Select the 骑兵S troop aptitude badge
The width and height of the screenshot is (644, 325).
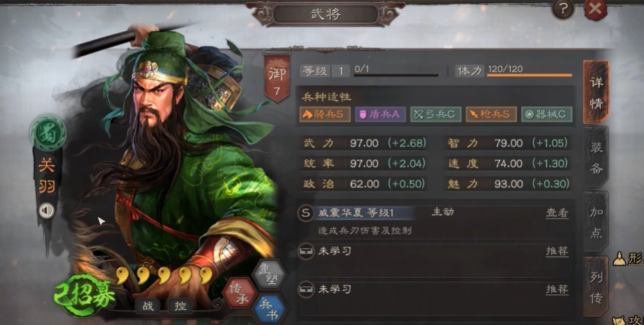pyautogui.click(x=325, y=114)
